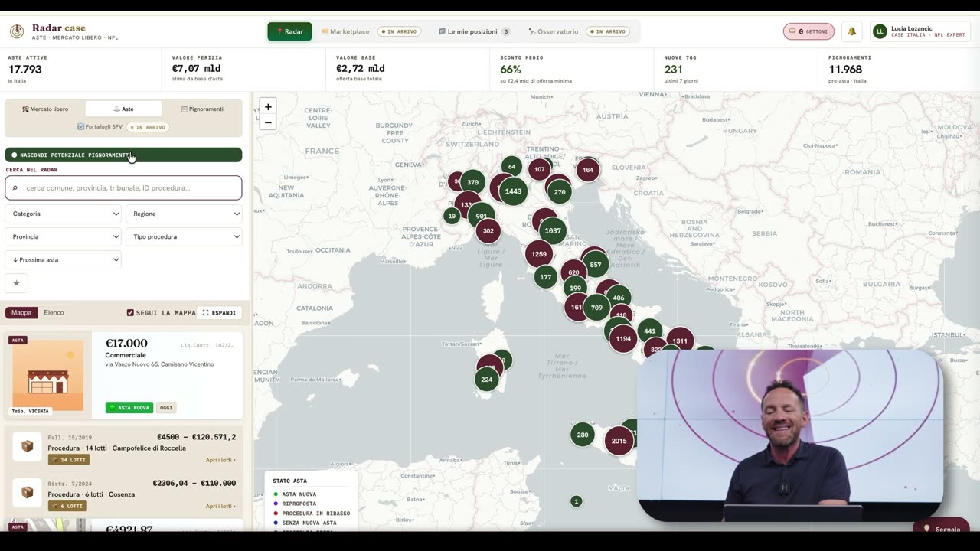Click the Espandi button
Viewport: 980px width, 551px height.
219,313
